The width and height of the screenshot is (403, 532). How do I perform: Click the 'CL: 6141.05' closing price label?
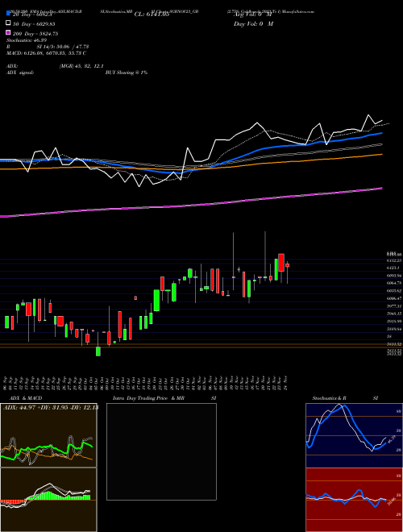[x=152, y=15]
